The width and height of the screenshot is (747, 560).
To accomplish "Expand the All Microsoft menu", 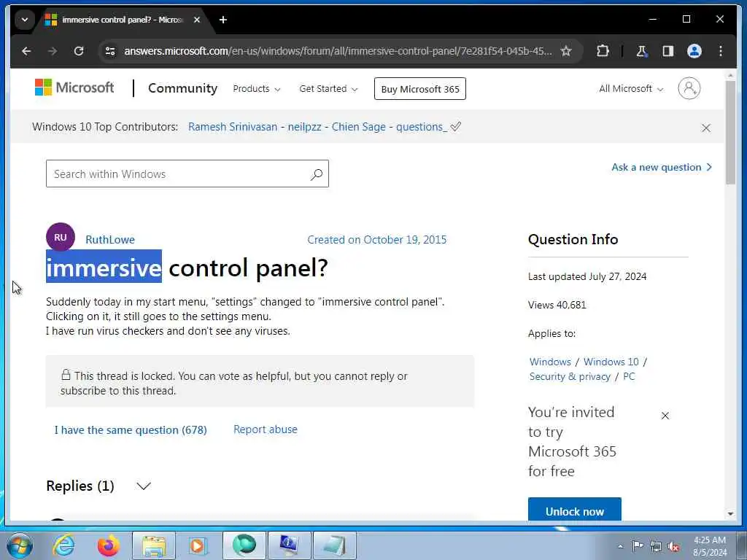I will tap(631, 88).
